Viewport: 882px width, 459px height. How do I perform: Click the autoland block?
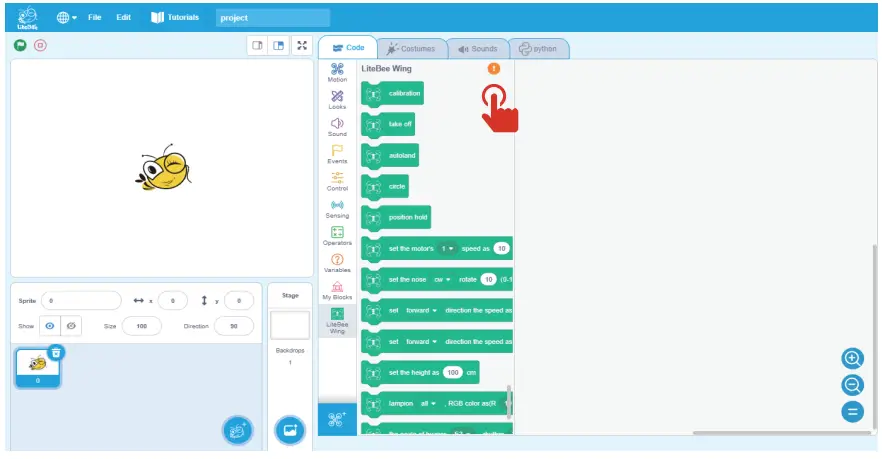[390, 155]
